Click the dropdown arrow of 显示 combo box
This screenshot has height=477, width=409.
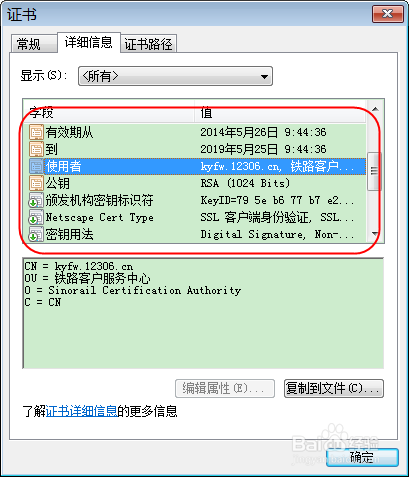(x=264, y=77)
